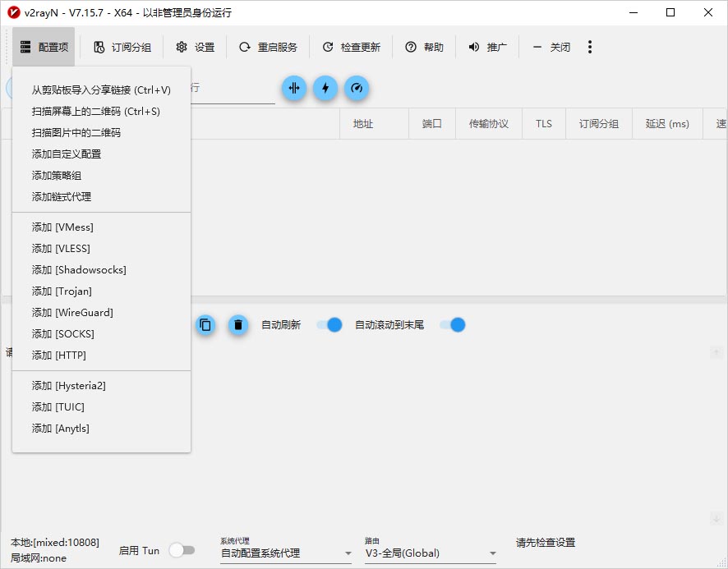Image resolution: width=728 pixels, height=569 pixels.
Task: Run the latency test with the ping icon
Action: pos(293,88)
